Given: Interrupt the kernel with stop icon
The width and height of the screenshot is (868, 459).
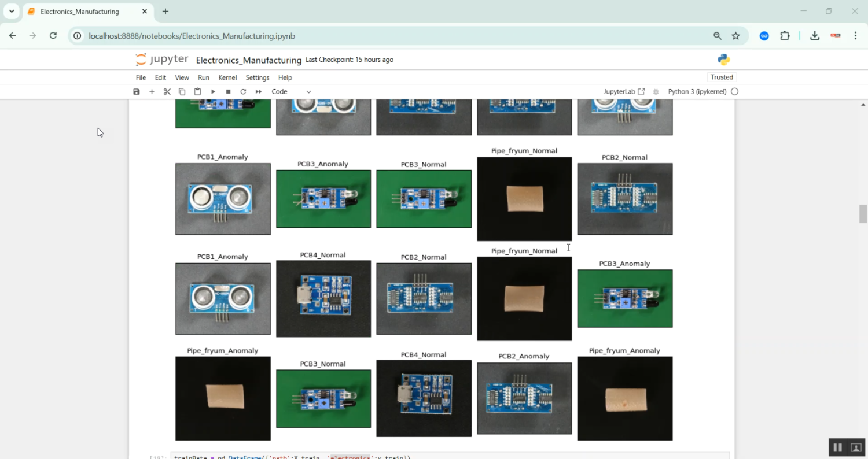Looking at the screenshot, I should point(228,92).
